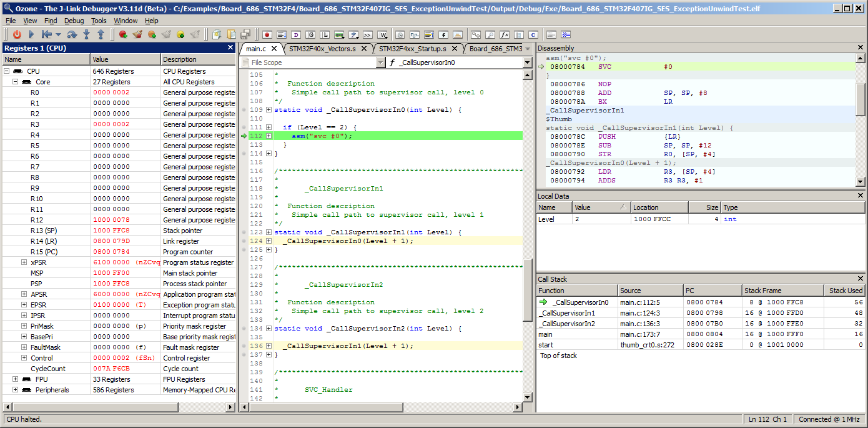868x428 pixels.
Task: Step out with the up arrow icon
Action: point(101,34)
